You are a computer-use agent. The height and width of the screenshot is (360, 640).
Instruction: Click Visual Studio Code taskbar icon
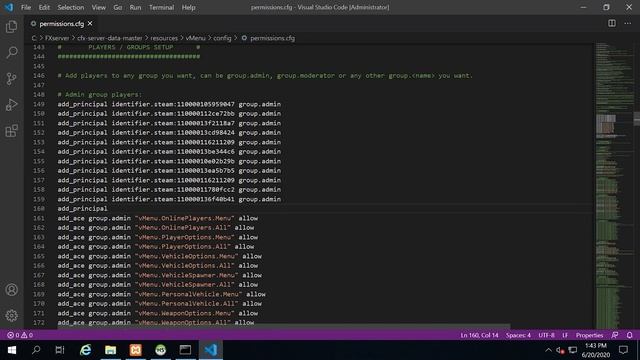click(x=211, y=350)
